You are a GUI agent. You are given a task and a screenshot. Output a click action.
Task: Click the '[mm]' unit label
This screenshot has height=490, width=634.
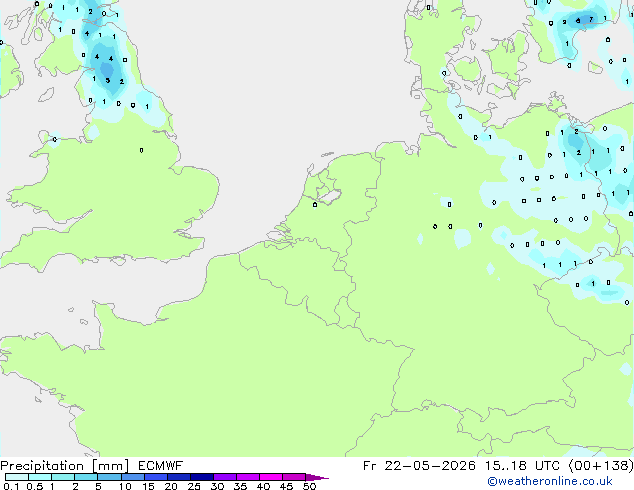[x=110, y=466]
